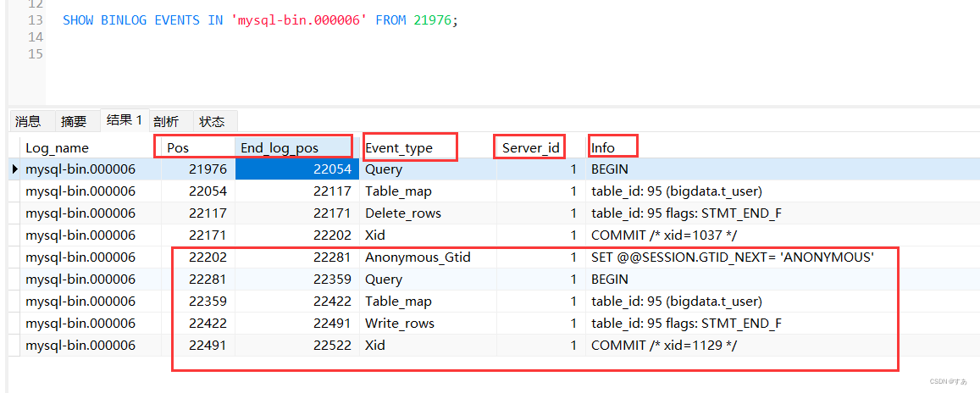Viewport: 980px width, 393px height.
Task: Select Log_name cell of the Write_rows row
Action: click(x=91, y=323)
